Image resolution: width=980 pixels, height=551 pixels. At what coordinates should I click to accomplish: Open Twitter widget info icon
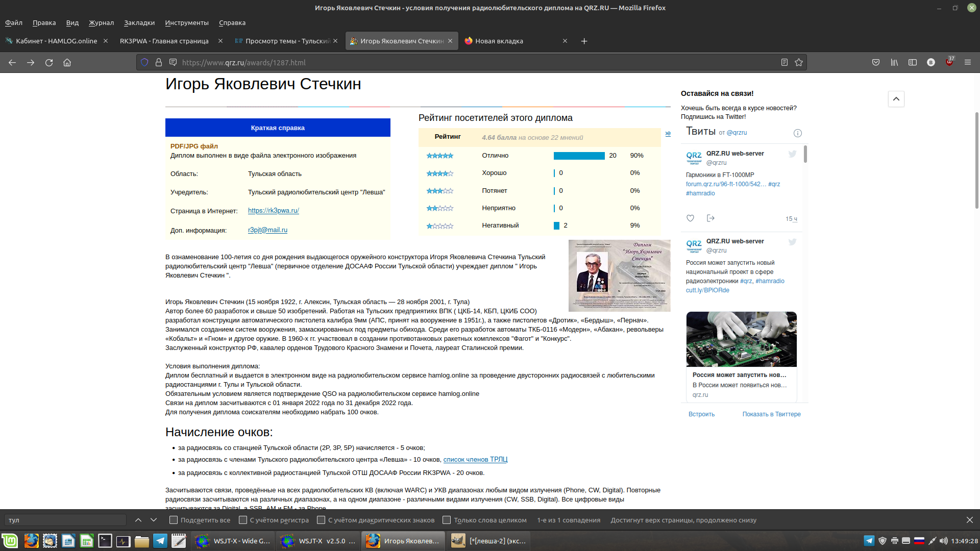coord(798,133)
